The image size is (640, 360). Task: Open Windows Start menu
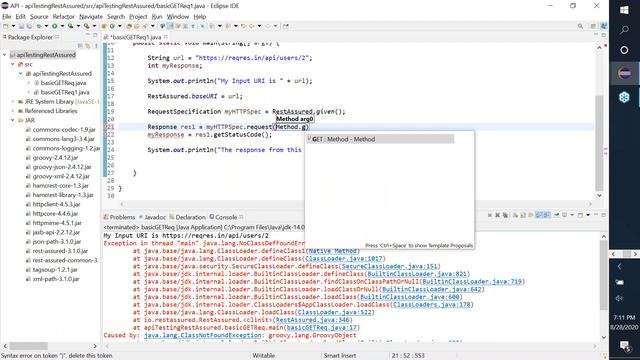click(624, 10)
